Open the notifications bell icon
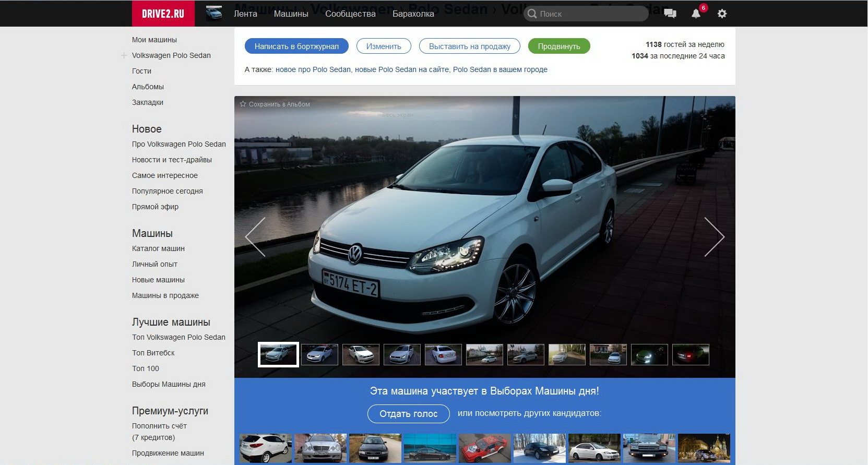868x465 pixels. 696,14
